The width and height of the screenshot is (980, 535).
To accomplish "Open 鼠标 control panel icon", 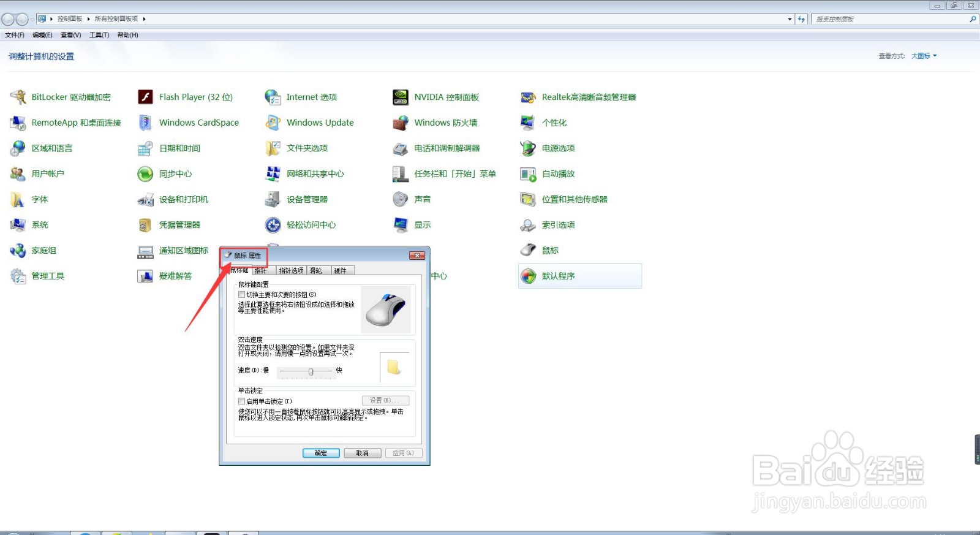I will pyautogui.click(x=528, y=251).
